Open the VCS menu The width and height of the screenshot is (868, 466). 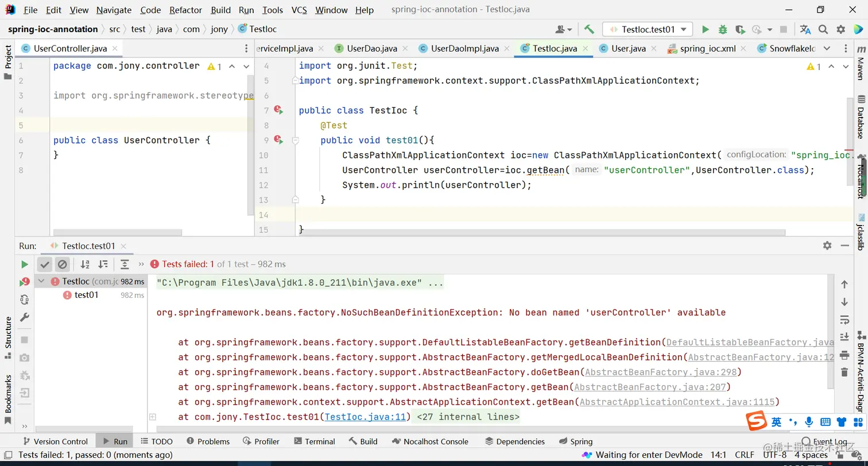click(x=299, y=10)
